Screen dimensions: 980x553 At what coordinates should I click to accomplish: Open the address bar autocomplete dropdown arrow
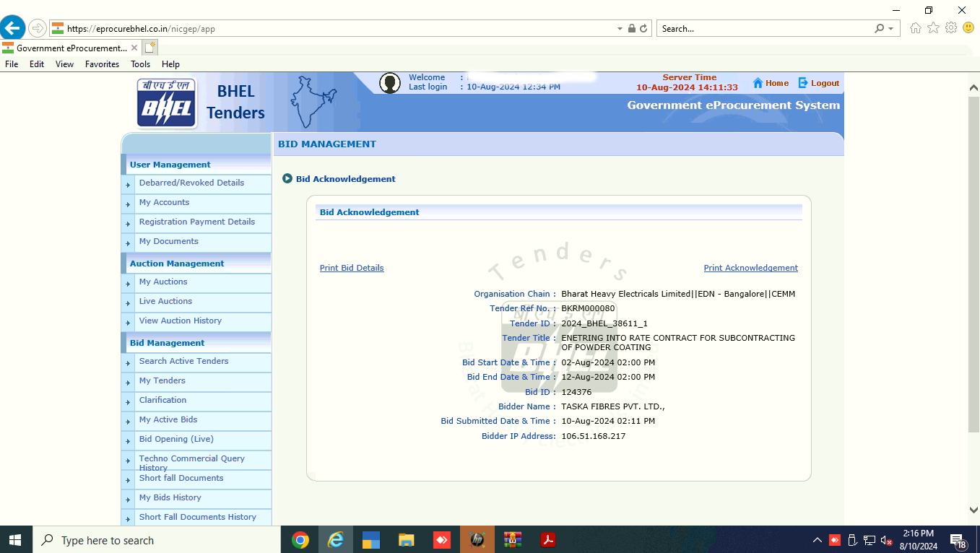[620, 29]
